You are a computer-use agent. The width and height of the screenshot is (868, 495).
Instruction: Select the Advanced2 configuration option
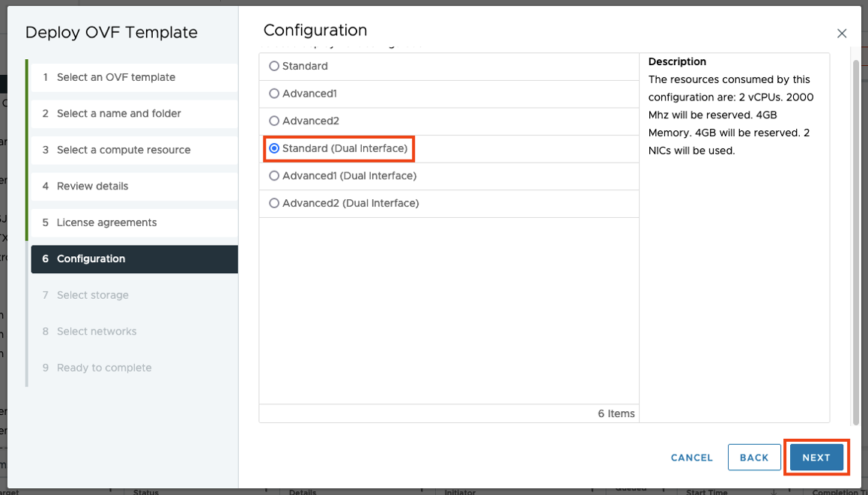pyautogui.click(x=273, y=121)
